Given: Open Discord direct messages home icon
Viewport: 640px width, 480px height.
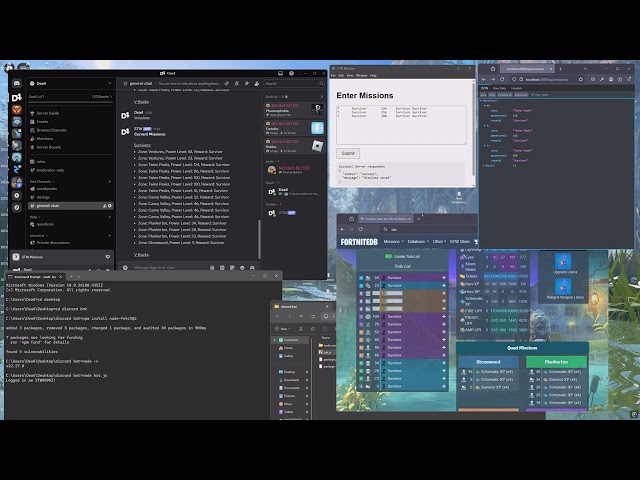Looking at the screenshot, I should click(16, 83).
